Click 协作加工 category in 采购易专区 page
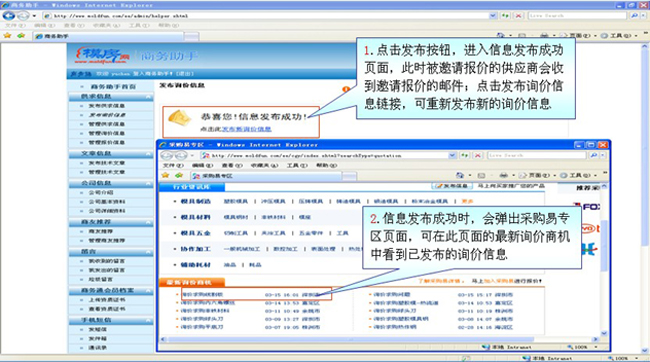Image resolution: width=650 pixels, height=362 pixels. (x=196, y=249)
